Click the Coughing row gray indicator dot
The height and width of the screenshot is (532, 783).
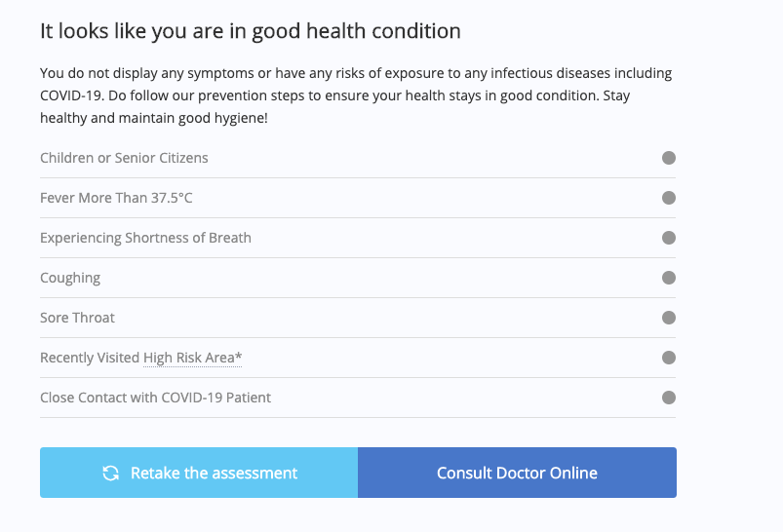click(x=669, y=278)
